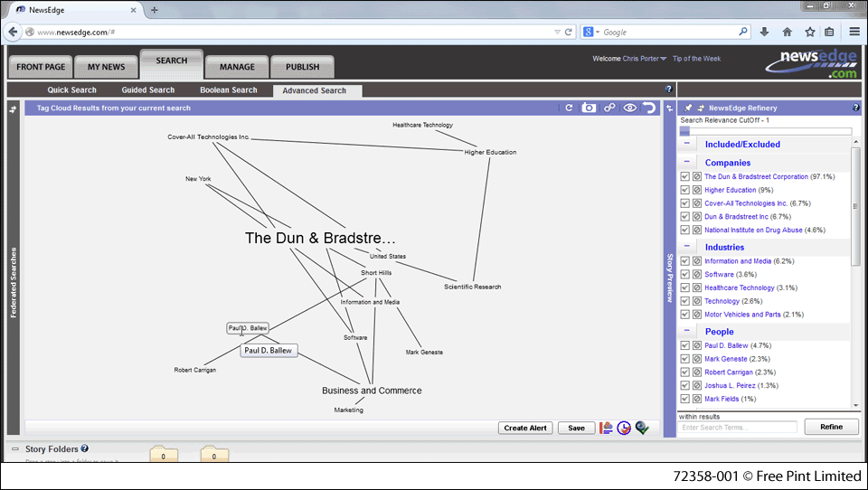Click the globe with checkmark icon
Image resolution: width=868 pixels, height=490 pixels.
642,428
